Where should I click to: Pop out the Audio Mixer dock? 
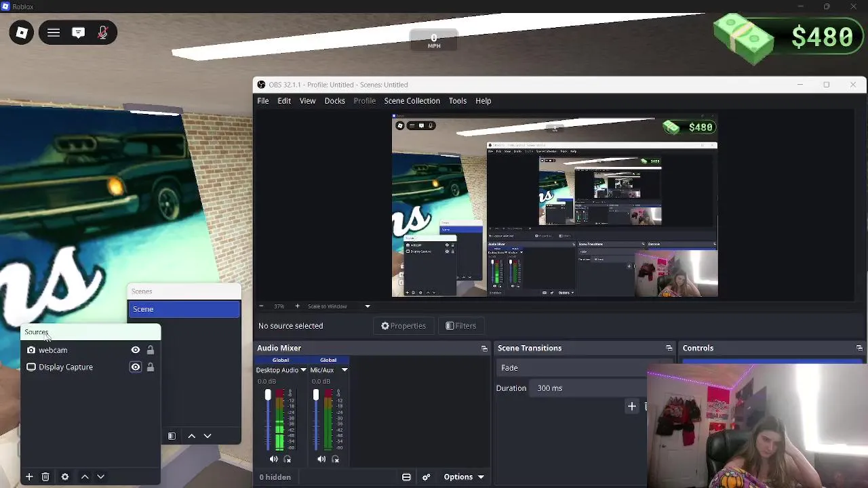point(484,348)
